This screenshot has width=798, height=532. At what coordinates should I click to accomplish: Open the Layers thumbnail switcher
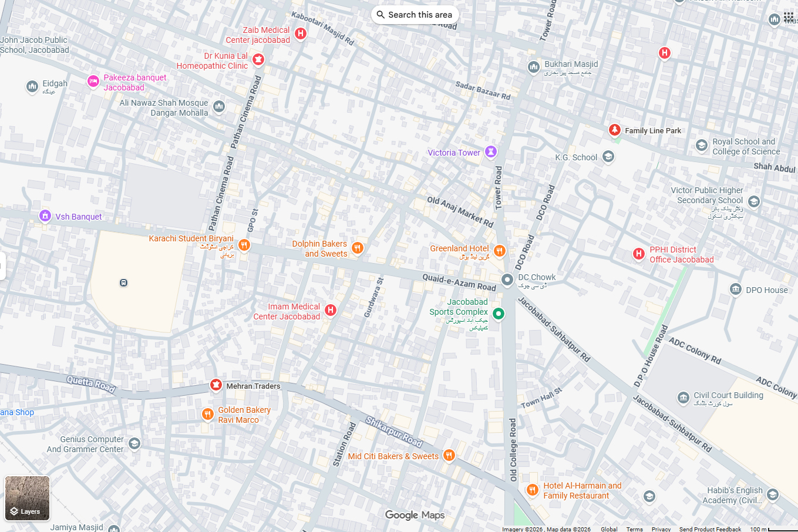(x=27, y=499)
